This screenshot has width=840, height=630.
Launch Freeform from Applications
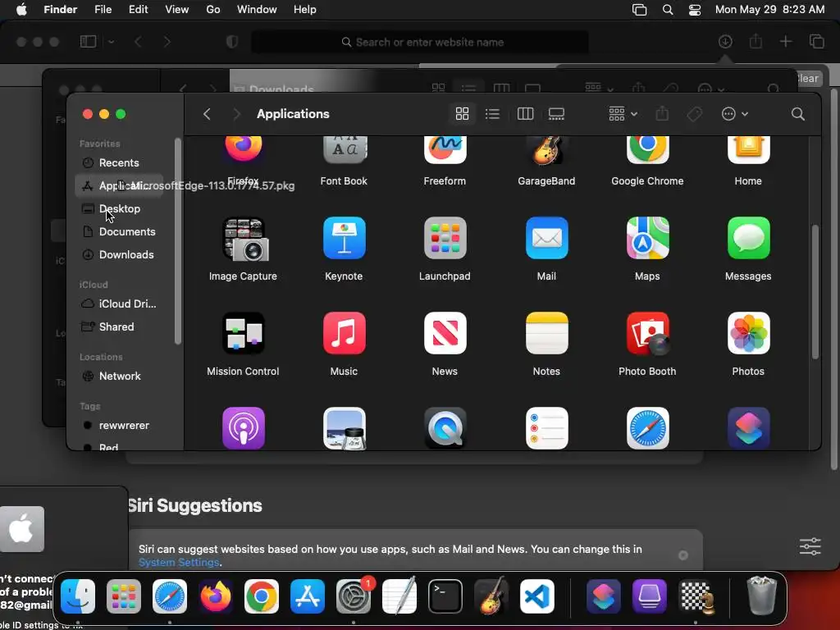[445, 149]
